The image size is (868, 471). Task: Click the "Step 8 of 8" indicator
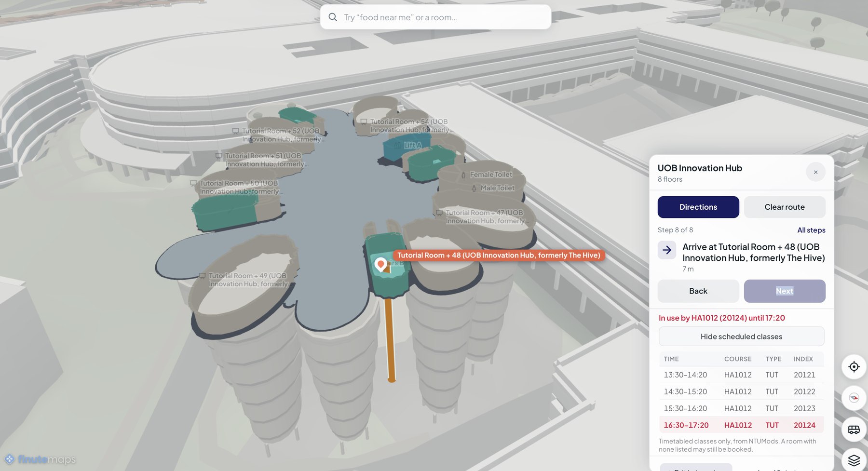[675, 230]
